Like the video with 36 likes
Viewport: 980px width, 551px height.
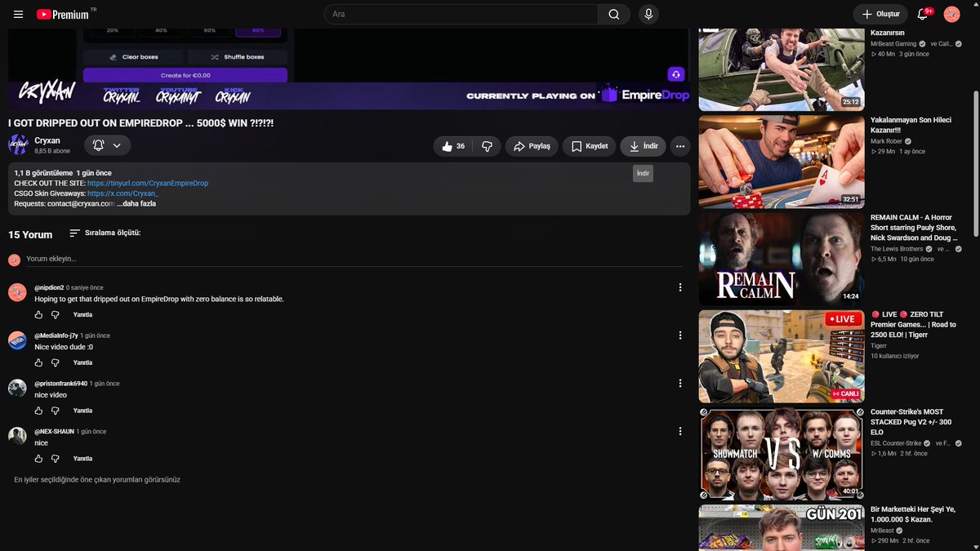453,146
